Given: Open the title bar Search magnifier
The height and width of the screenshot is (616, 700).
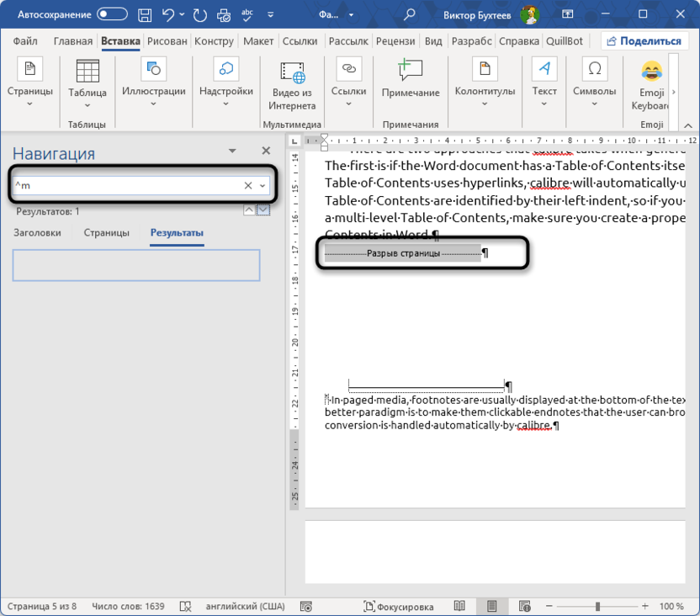Looking at the screenshot, I should 410,15.
